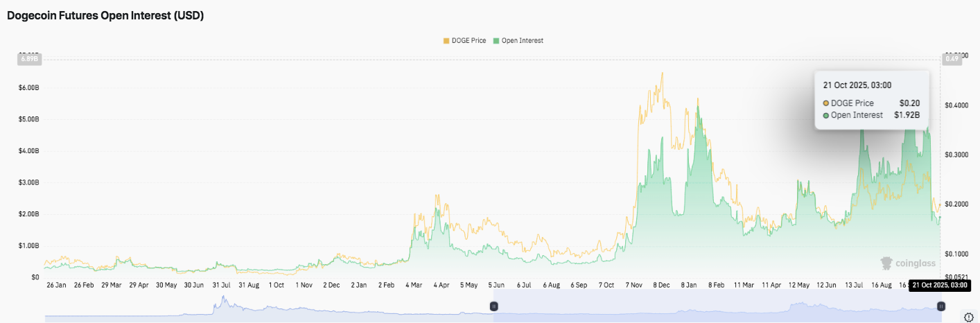This screenshot has height=323, width=980.
Task: Click the 0.49 badge on the right axis
Action: 951,59
